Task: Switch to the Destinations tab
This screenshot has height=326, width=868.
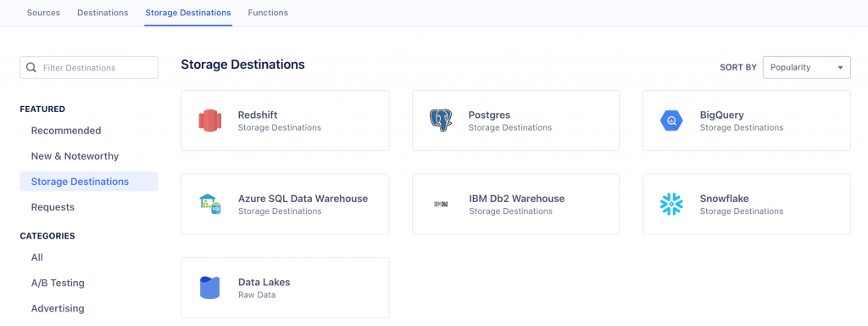Action: 103,12
